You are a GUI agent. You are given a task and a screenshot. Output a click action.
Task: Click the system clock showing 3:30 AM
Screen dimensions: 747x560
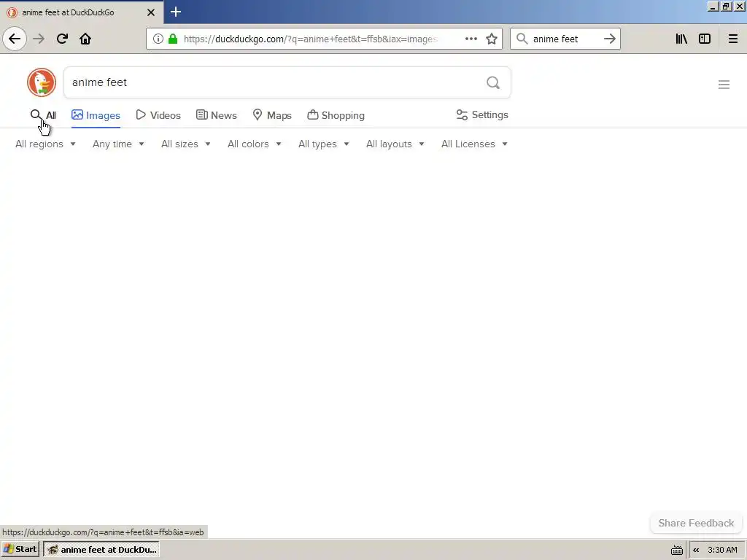point(722,550)
